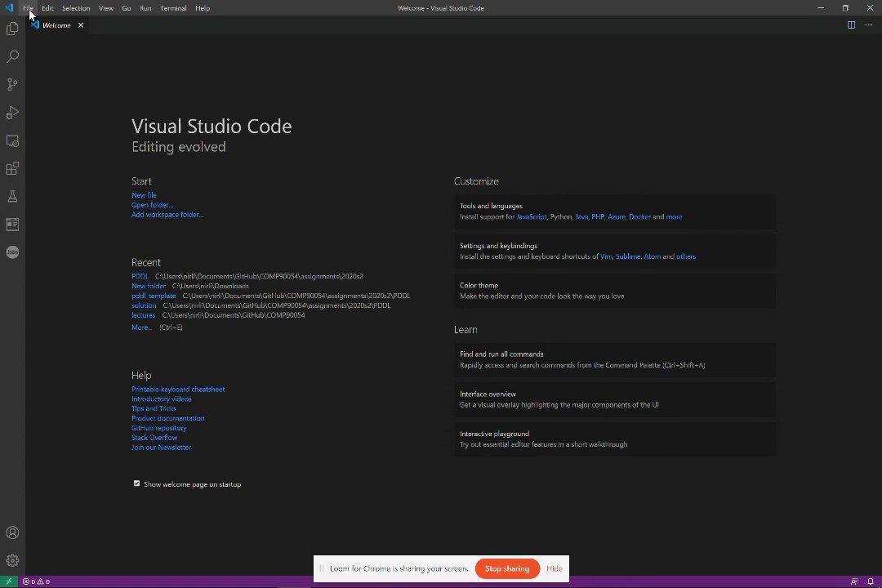The image size is (882, 588).
Task: Open the More Actions ellipsis menu
Action: coord(868,25)
